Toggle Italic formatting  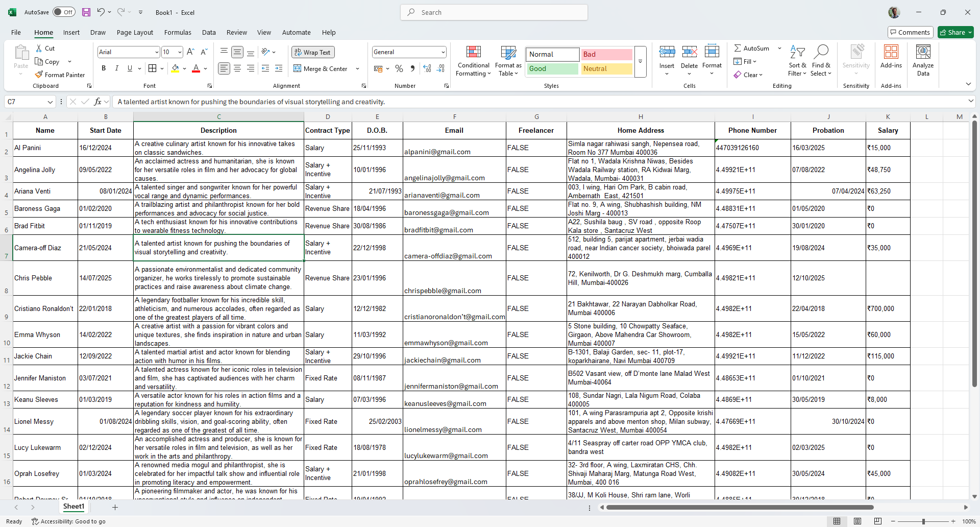(117, 68)
